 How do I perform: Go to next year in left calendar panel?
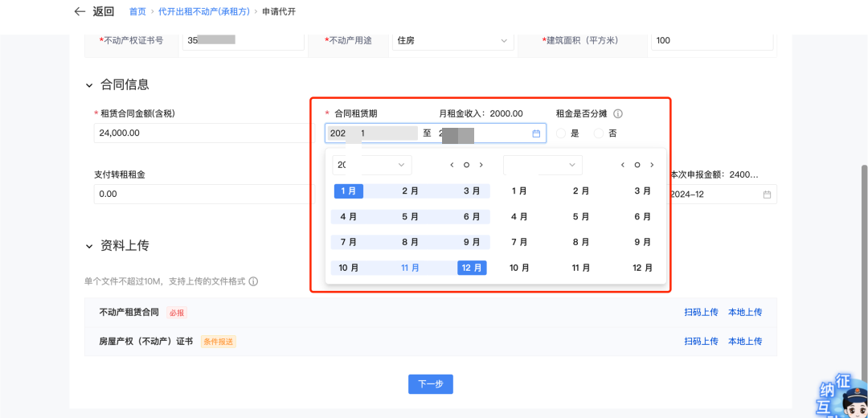(x=481, y=165)
